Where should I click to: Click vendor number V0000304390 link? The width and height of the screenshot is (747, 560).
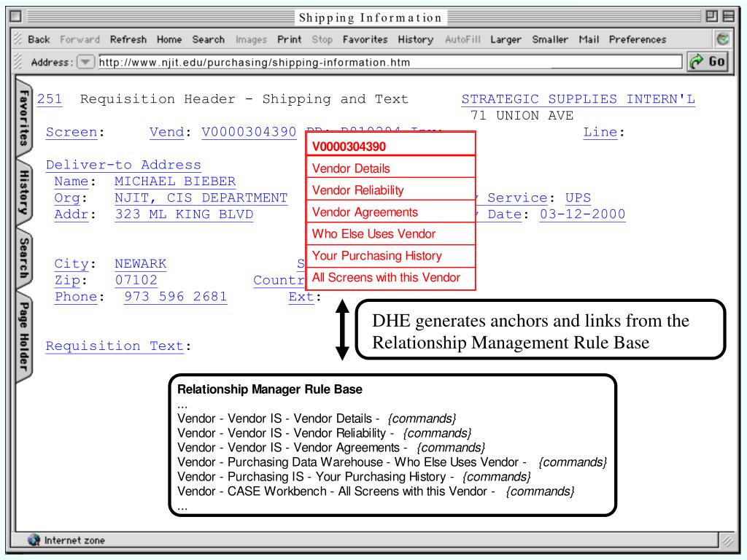(249, 132)
